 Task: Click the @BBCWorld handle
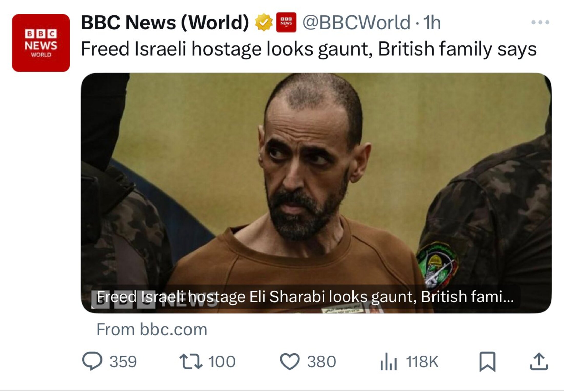pos(356,23)
